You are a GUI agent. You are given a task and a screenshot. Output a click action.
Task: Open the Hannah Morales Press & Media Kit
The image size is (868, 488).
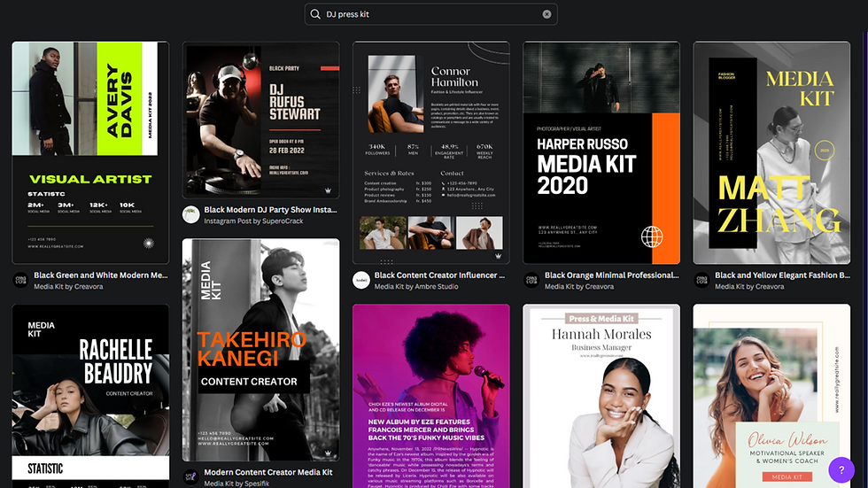[x=601, y=396]
